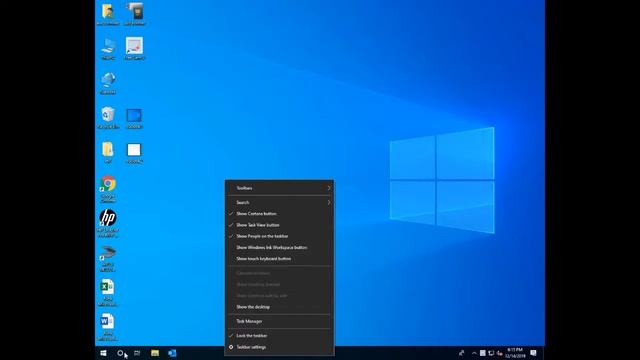
Task: Enable Show Windows Ink Workspace button
Action: [279, 247]
